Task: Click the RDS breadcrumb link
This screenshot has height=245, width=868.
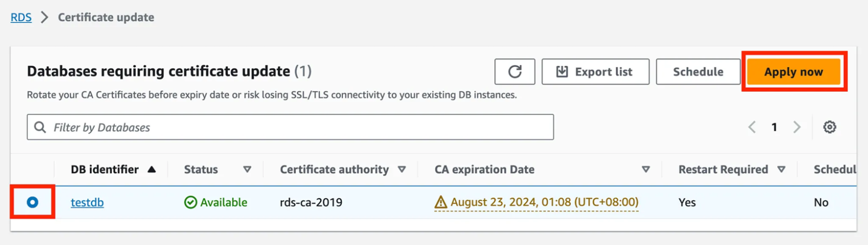Action: tap(21, 17)
